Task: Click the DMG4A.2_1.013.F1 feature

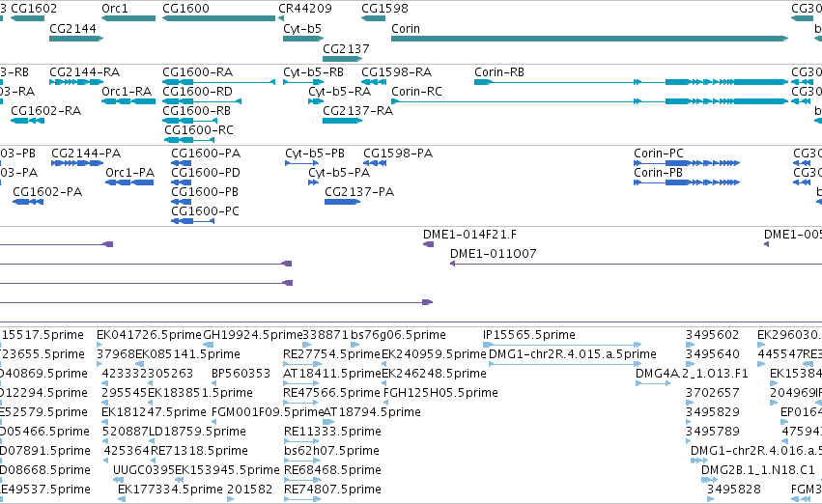Action: [x=653, y=383]
